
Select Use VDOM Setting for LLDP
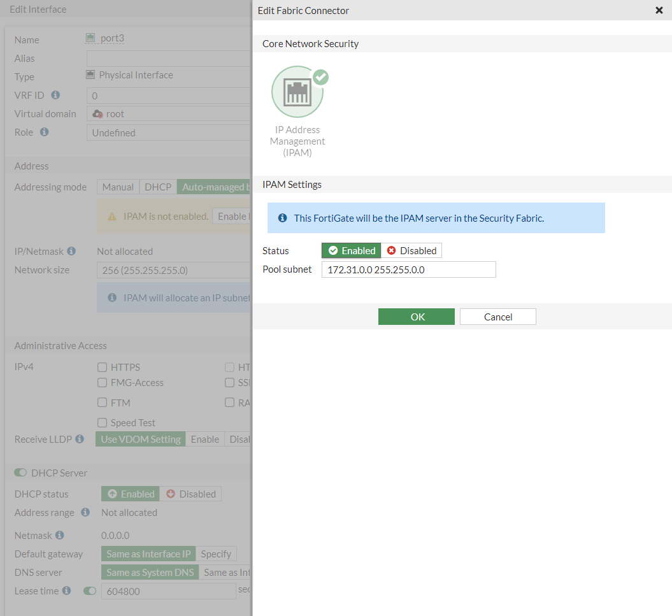(x=141, y=440)
